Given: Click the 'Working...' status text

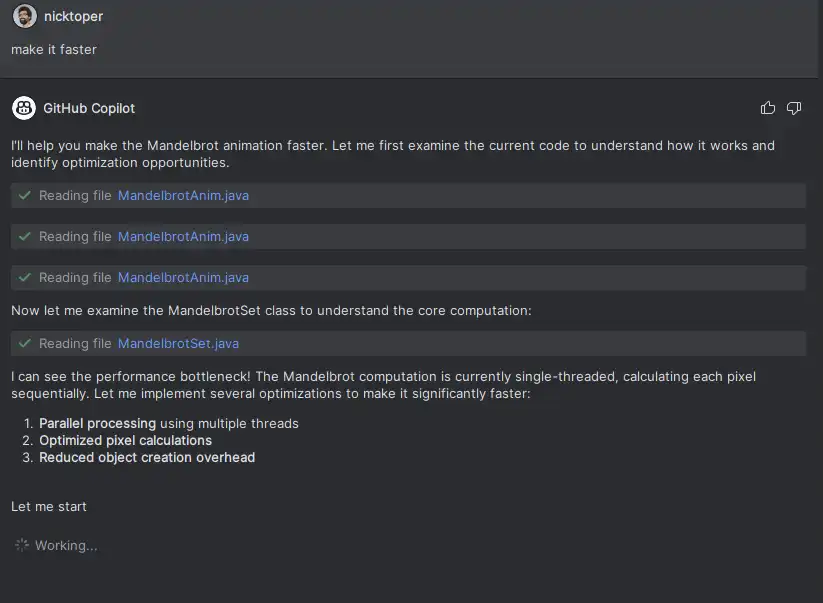Looking at the screenshot, I should (x=66, y=545).
